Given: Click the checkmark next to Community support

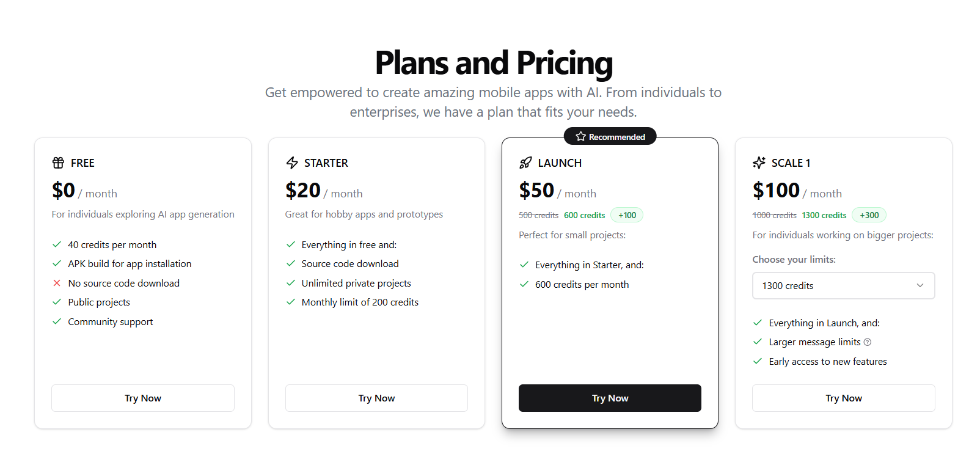Looking at the screenshot, I should 57,321.
